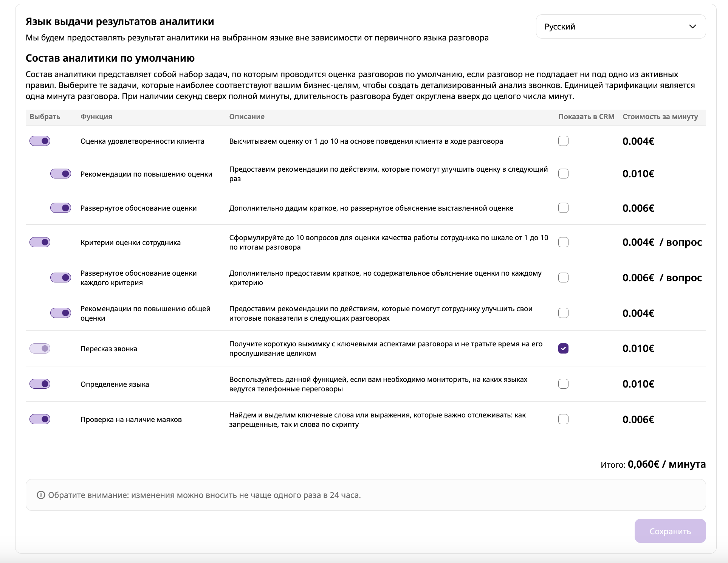Image resolution: width=728 pixels, height=563 pixels.
Task: Toggle Рекомендации по повышению общей оценки switch
Action: tap(61, 313)
